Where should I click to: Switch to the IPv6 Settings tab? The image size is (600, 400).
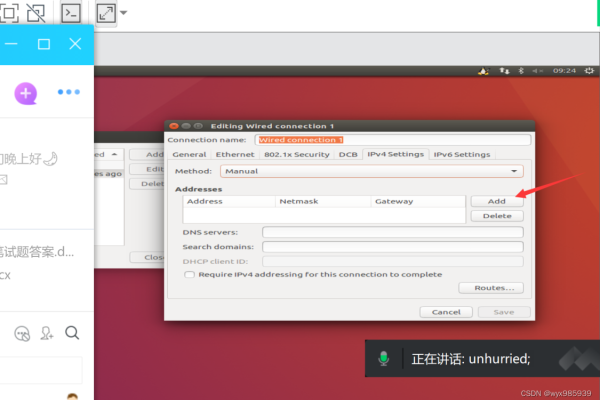[461, 155]
